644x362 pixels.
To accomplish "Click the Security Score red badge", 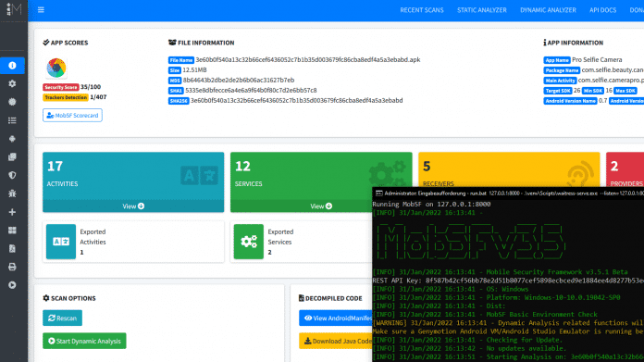I will coord(60,87).
